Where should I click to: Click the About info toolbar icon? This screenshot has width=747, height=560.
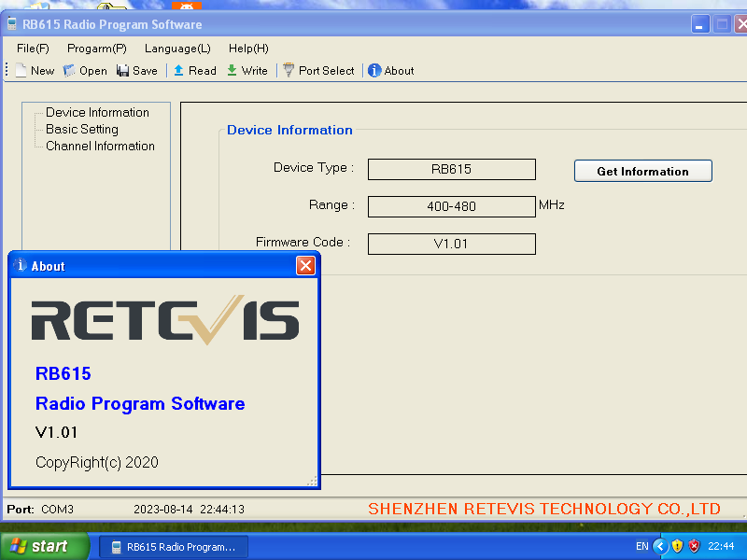pos(374,71)
